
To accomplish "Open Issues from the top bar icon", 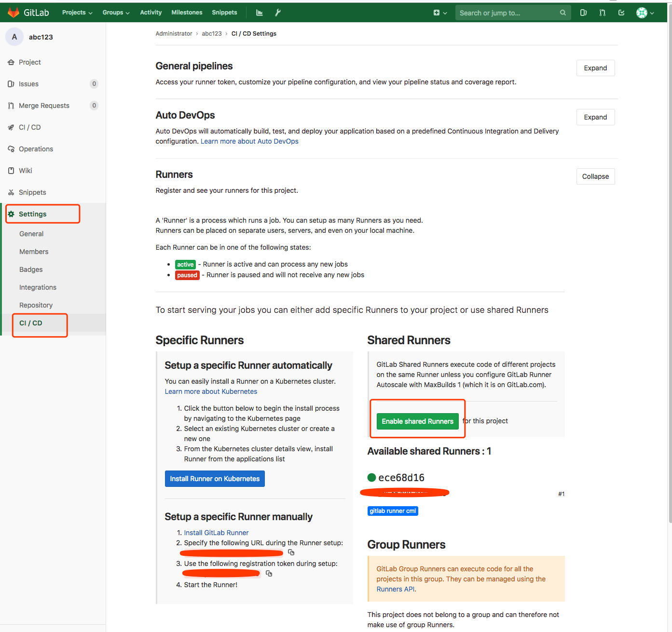I will (x=583, y=13).
